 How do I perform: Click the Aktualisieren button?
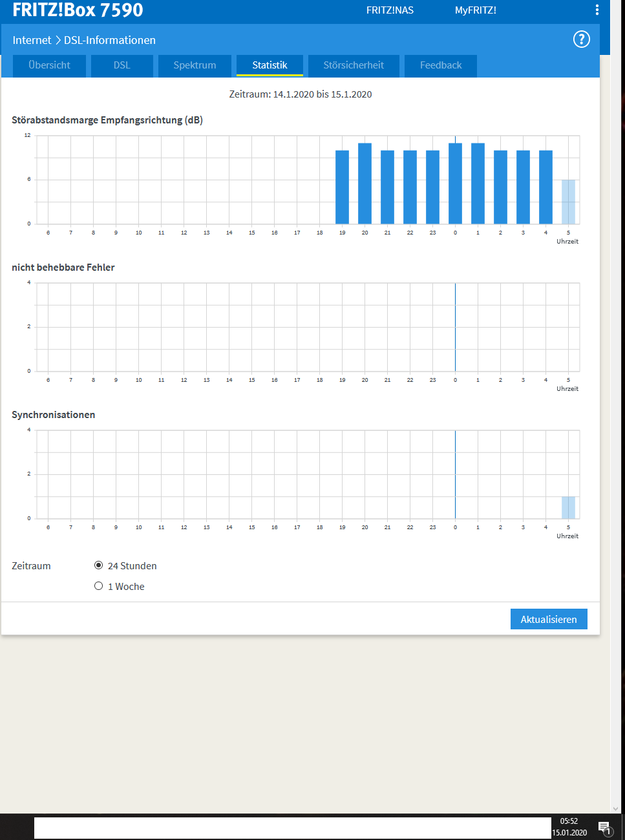[549, 619]
